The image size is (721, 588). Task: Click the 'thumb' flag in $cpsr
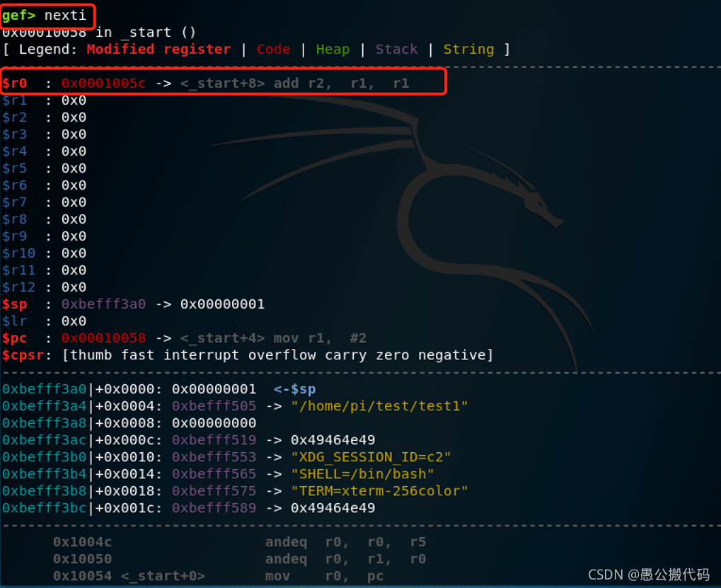91,355
